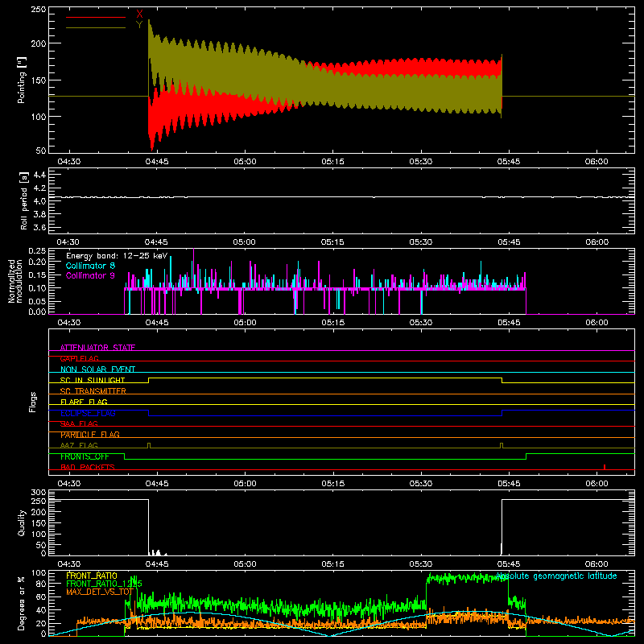Viewport: 644px width, 644px height.
Task: Click the '100' tick on the Degrees axis
Action: coord(39,573)
